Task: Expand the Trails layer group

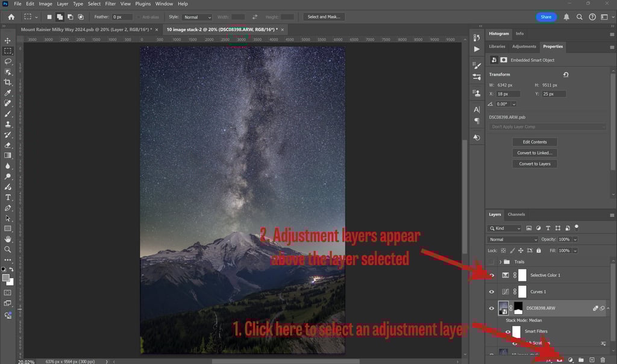Action: pos(500,262)
